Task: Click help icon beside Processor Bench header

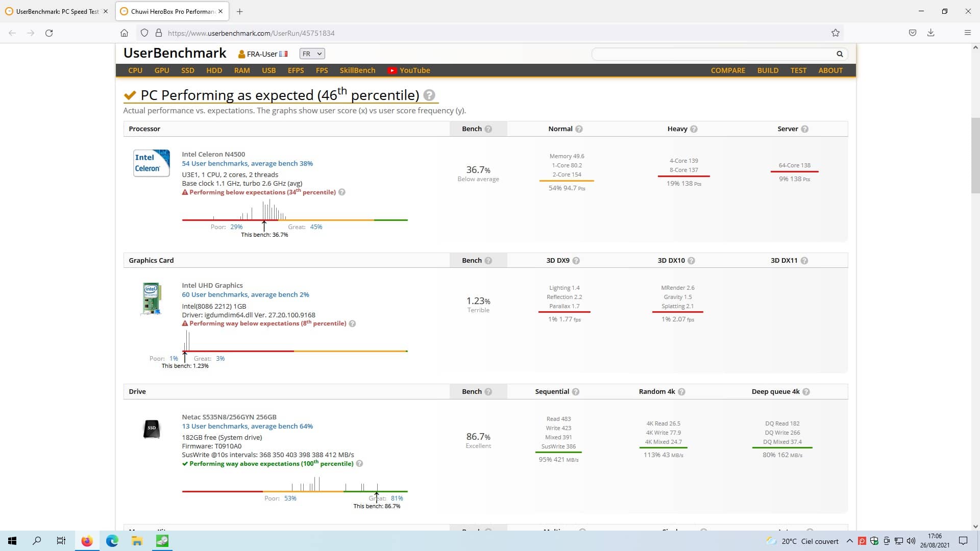Action: 488,129
